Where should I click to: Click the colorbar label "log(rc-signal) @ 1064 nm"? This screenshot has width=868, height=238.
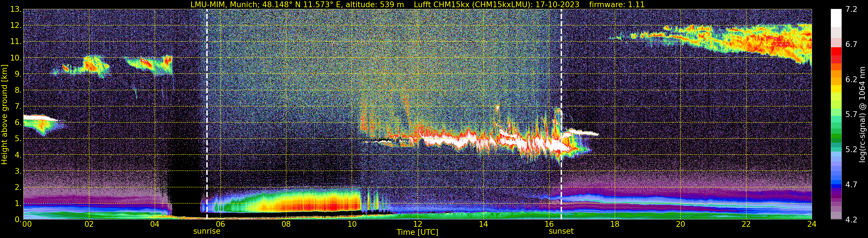863,115
